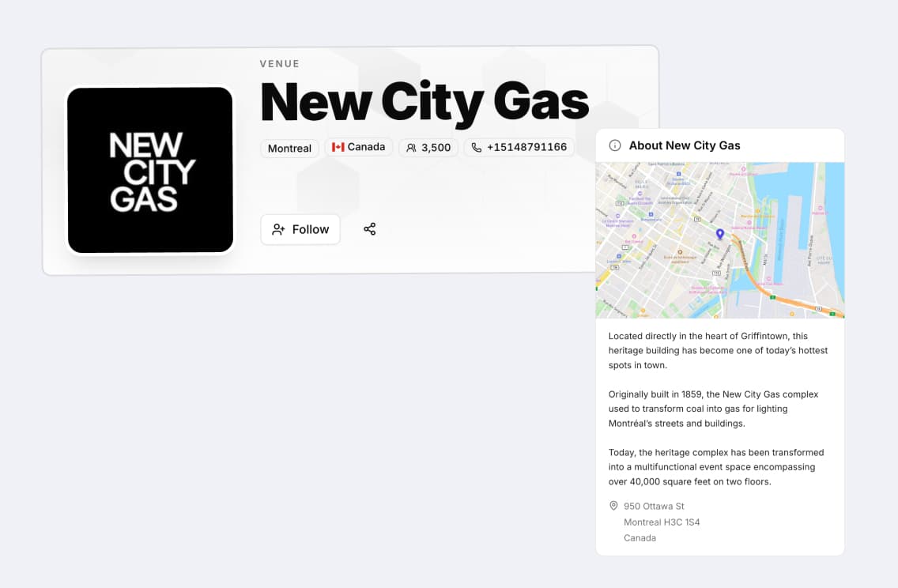Click the About New City Gas heading
The image size is (898, 588).
coord(685,145)
